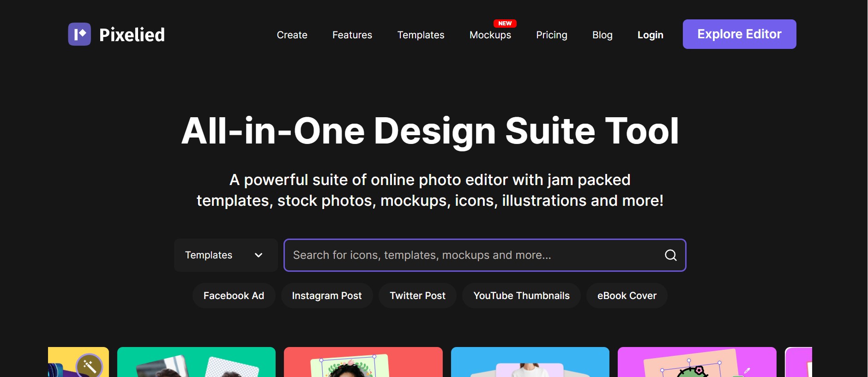
Task: Go to Mockups page
Action: pos(490,35)
